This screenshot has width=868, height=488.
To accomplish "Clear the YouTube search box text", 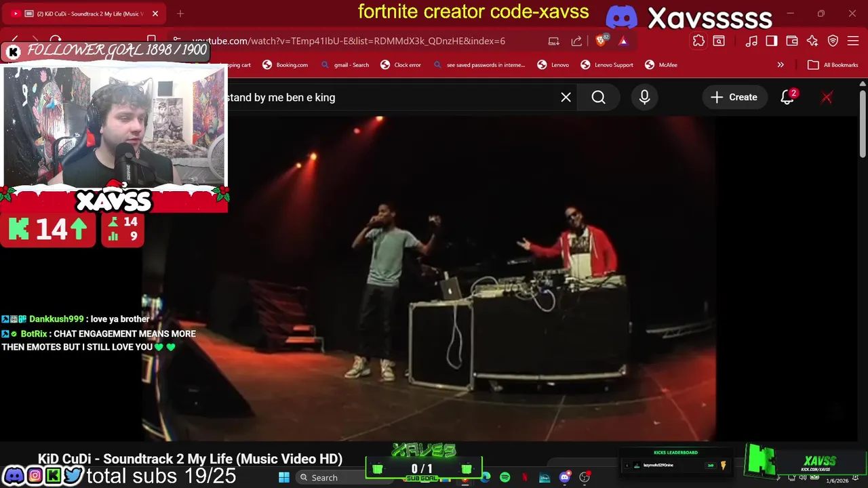I will 566,98.
